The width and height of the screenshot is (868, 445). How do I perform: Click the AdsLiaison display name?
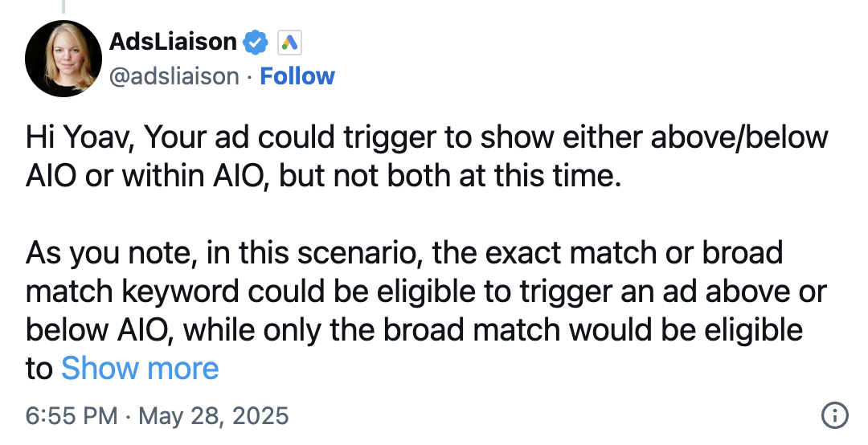click(173, 42)
